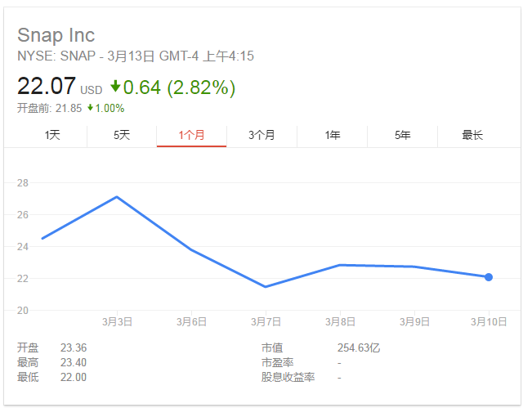The width and height of the screenshot is (532, 408).
Task: Select the 1个月 tab
Action: [x=191, y=135]
